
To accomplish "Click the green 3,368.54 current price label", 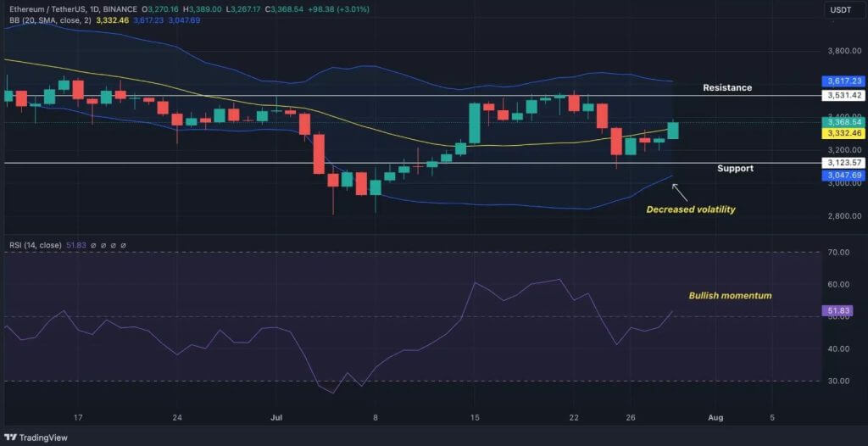I will [843, 122].
